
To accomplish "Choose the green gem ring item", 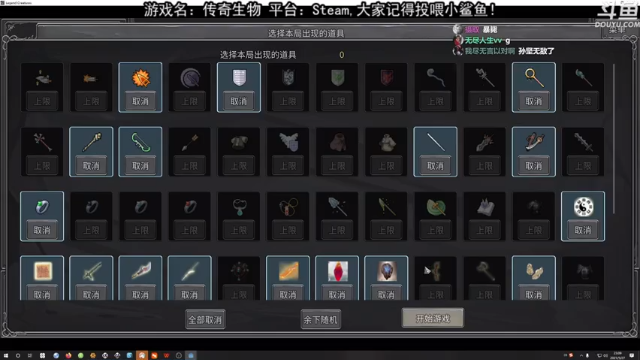I will [x=42, y=207].
